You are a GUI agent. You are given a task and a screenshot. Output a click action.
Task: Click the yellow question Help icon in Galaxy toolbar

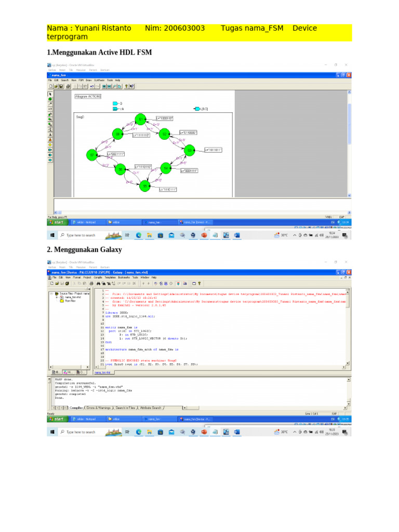click(199, 283)
